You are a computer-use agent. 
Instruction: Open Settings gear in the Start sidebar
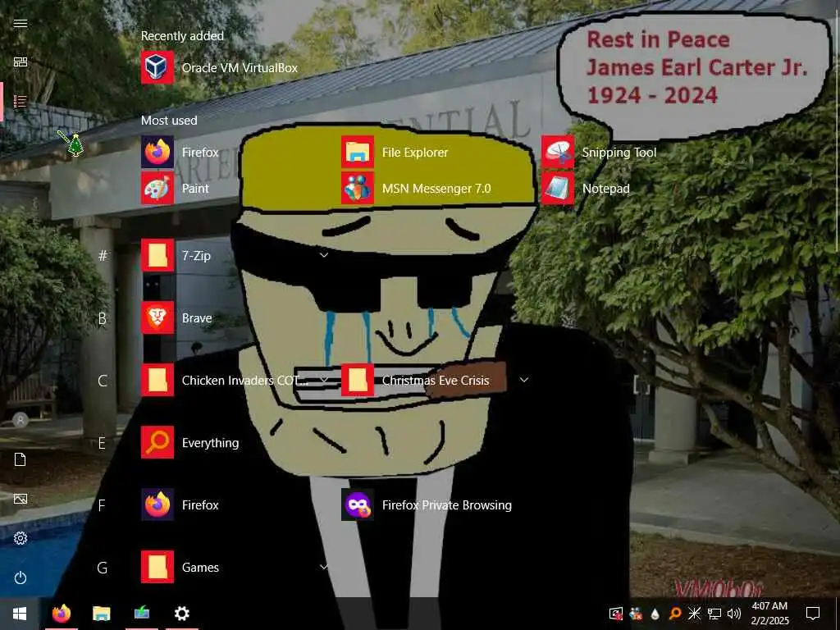point(21,538)
